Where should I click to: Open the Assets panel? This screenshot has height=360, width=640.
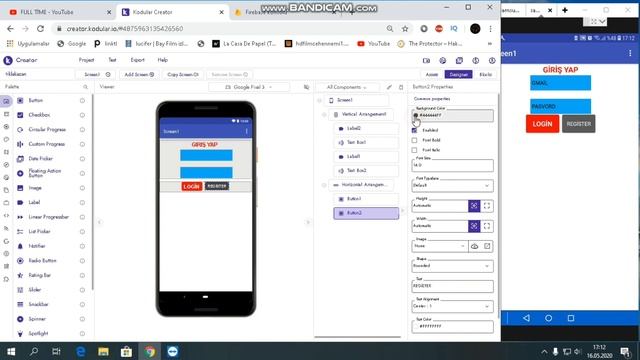(431, 74)
